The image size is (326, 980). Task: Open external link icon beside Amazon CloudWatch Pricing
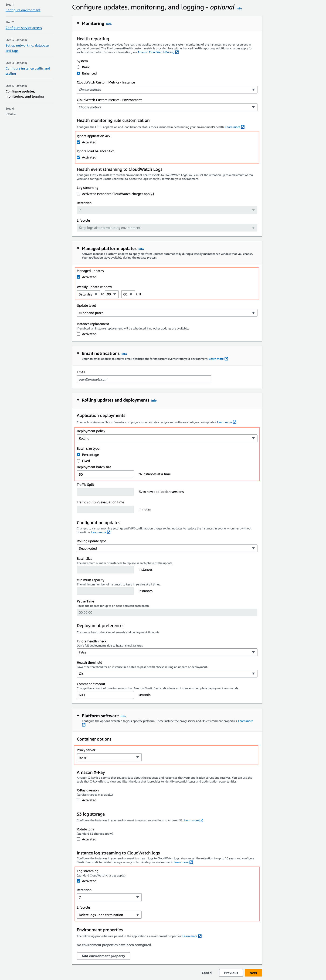tap(177, 53)
